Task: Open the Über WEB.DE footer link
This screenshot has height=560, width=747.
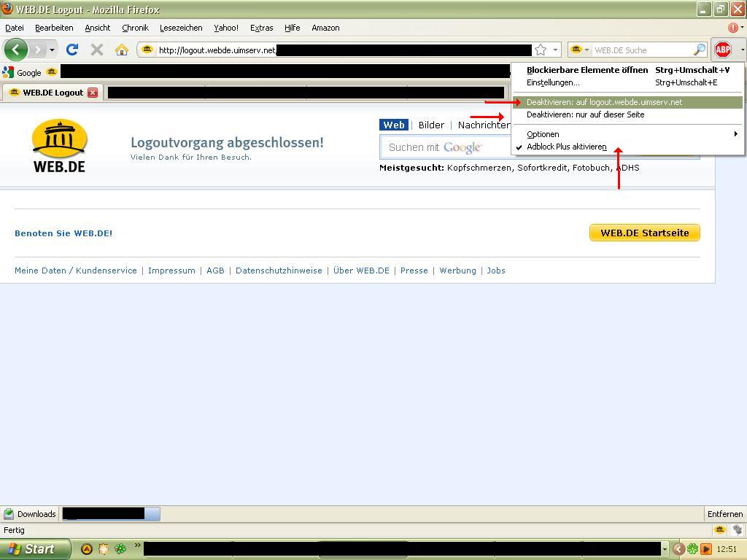Action: (361, 271)
